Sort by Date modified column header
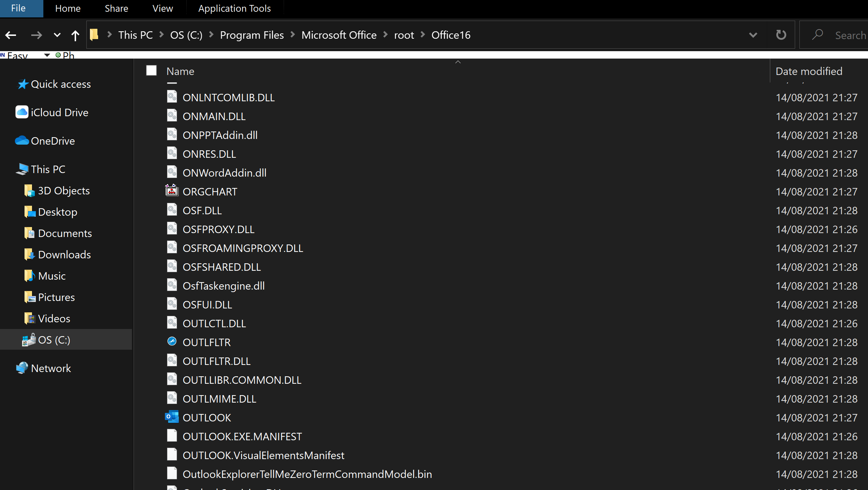 tap(809, 71)
